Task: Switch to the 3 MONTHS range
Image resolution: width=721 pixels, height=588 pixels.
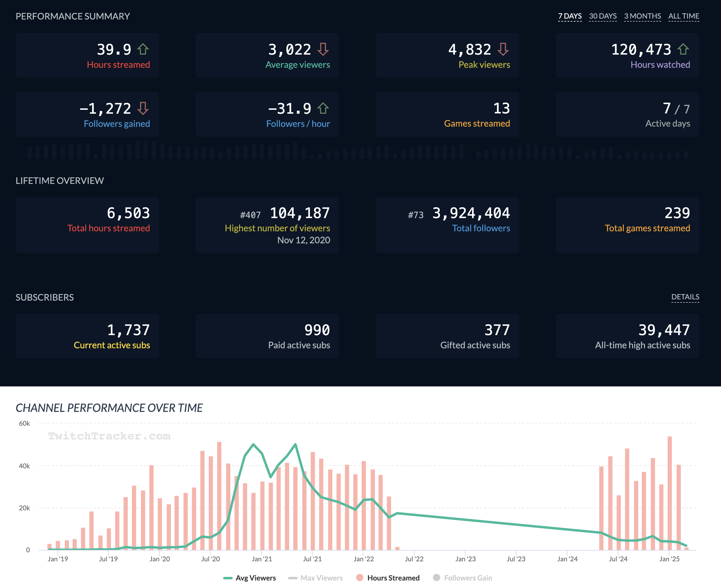Action: pos(642,16)
